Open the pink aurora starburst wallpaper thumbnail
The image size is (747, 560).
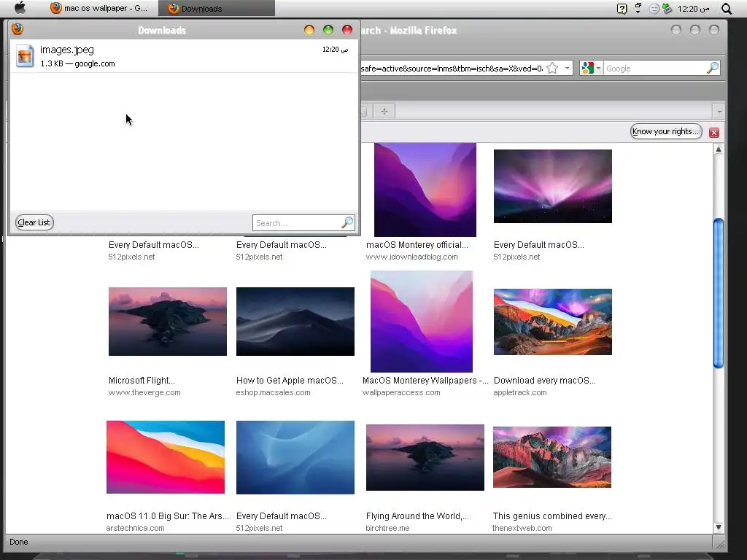point(553,186)
